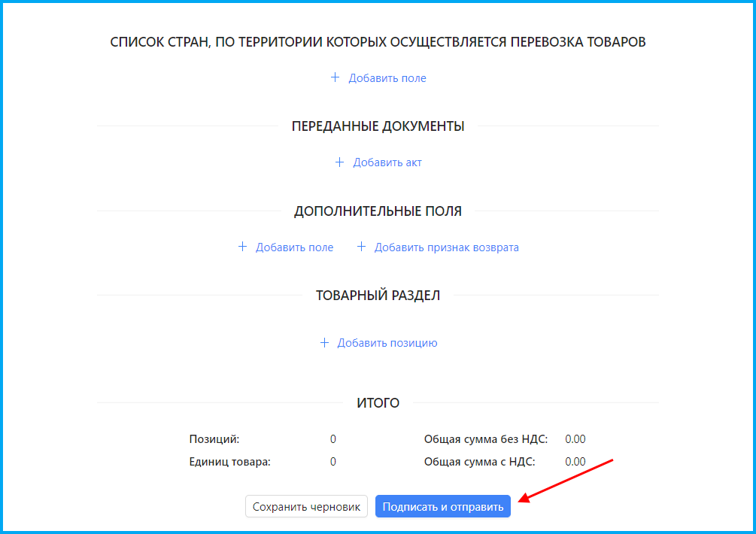Viewport: 756px width, 534px height.
Task: Select the 'Единиц товара:' label text
Action: (x=229, y=462)
